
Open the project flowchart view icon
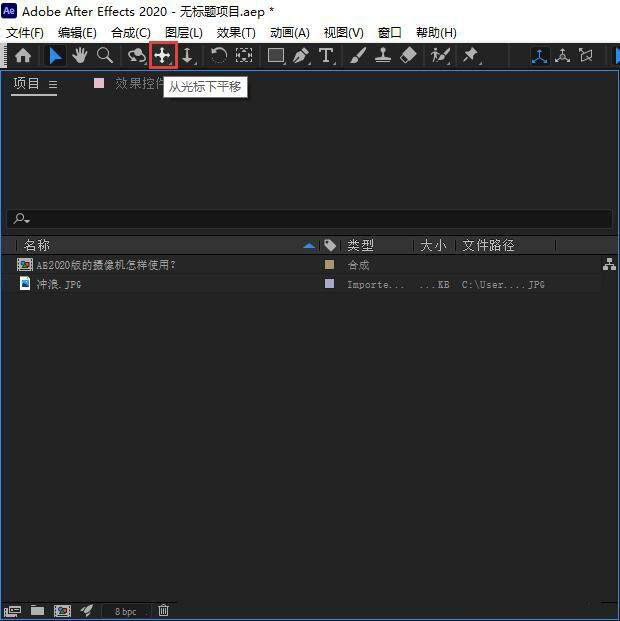tap(609, 264)
